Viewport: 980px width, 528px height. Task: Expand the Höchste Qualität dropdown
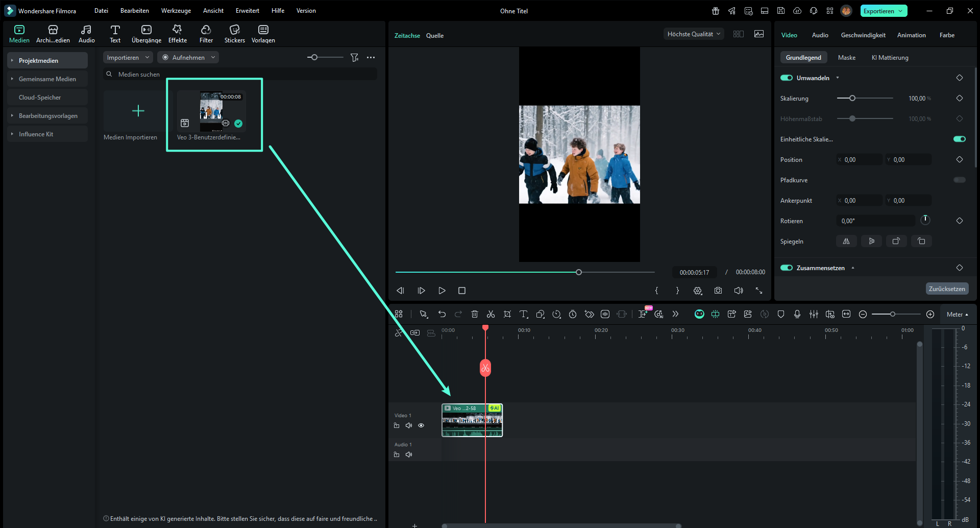pyautogui.click(x=693, y=34)
